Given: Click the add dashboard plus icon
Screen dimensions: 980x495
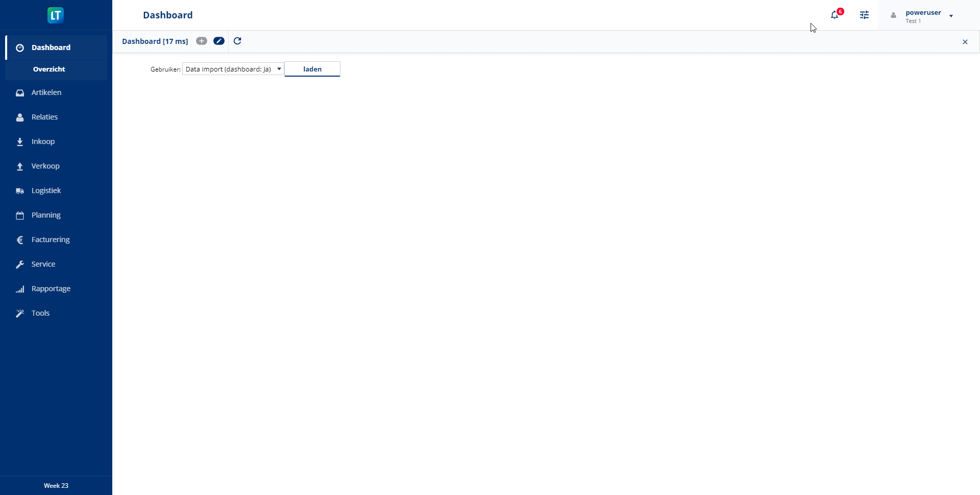Looking at the screenshot, I should 202,41.
